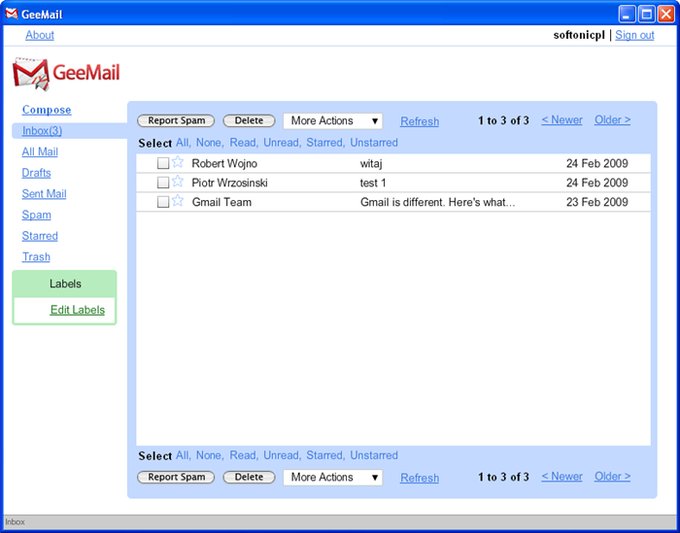Select Read messages using bottom row
Screen dimensions: 680x533
point(244,455)
